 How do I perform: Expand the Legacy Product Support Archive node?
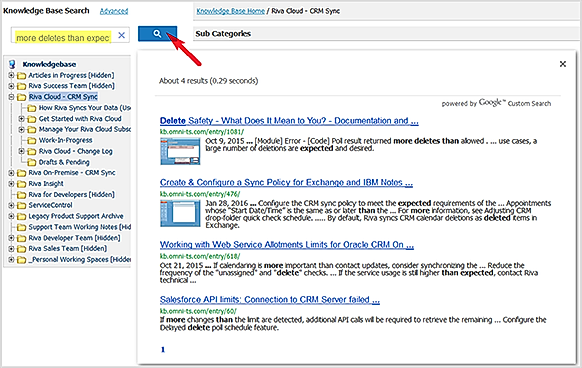click(x=11, y=216)
